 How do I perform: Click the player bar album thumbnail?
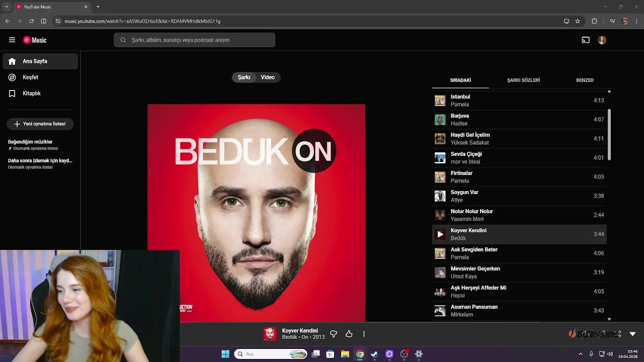pos(270,334)
